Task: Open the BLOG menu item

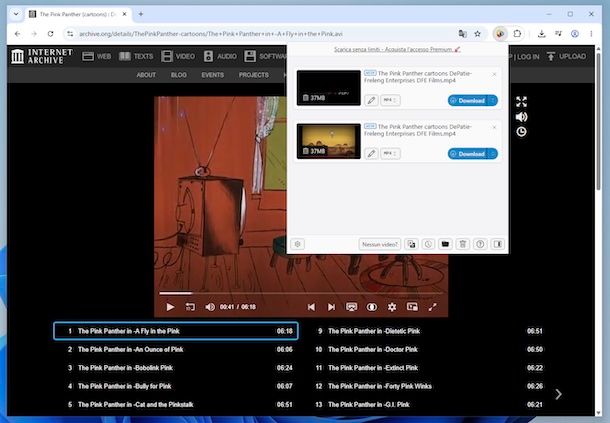Action: pos(179,75)
